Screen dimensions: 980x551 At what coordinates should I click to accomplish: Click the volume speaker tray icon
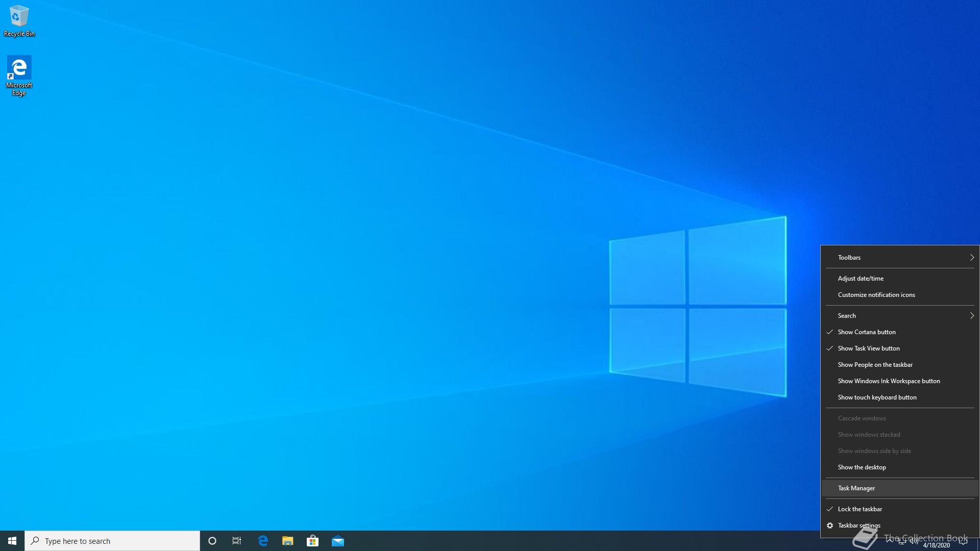(x=914, y=541)
